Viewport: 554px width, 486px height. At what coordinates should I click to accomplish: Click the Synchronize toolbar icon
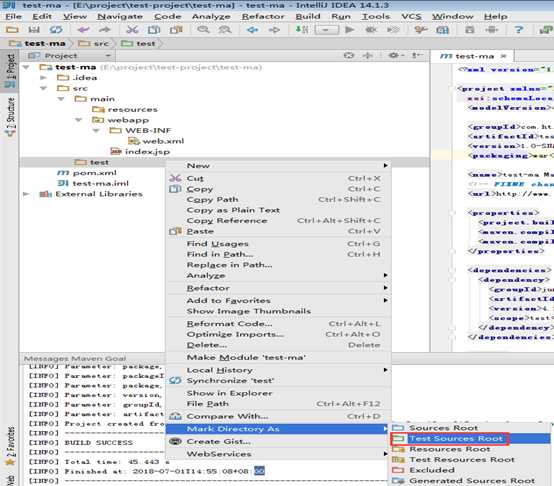pyautogui.click(x=56, y=30)
